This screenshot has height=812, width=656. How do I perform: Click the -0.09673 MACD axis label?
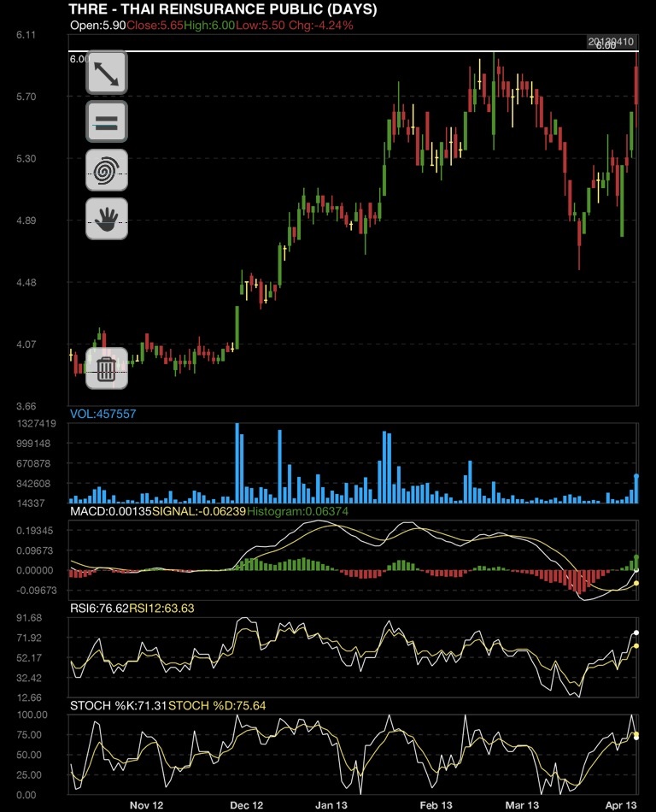click(36, 591)
